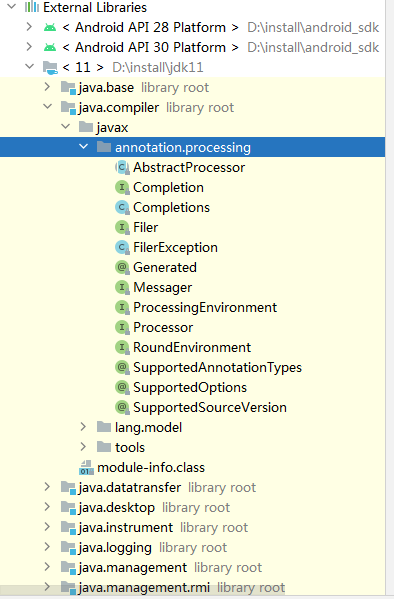
Task: Collapse the External Libraries node
Action: [12, 6]
